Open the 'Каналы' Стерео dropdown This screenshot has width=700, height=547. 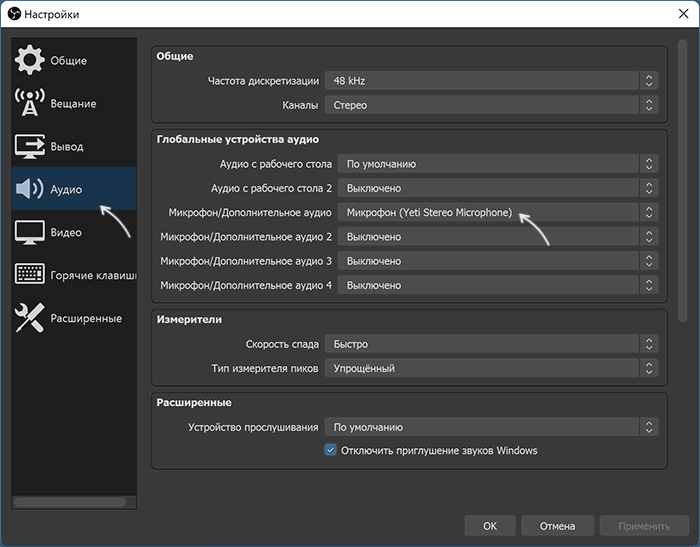(x=491, y=104)
